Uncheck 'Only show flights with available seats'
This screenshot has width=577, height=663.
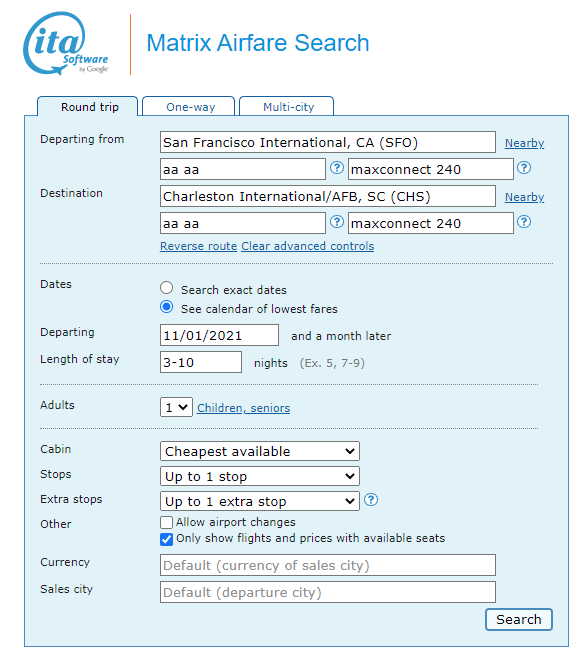click(167, 539)
